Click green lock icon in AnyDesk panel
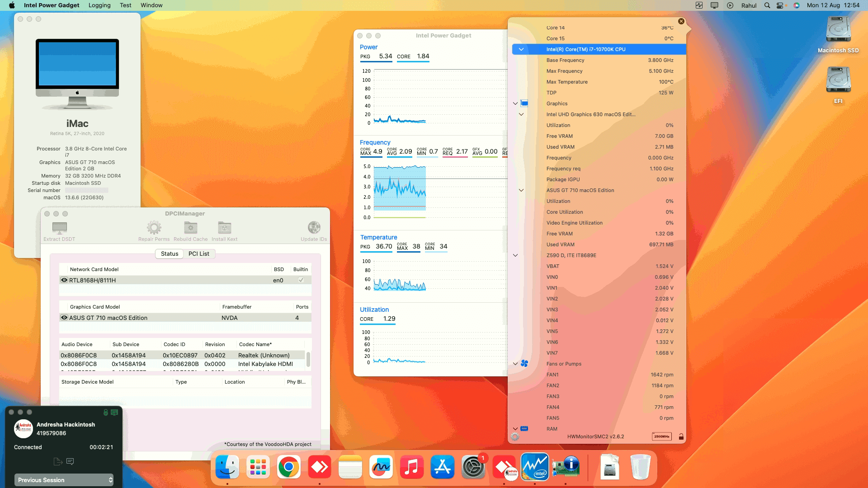Screen dimensions: 868x488 (105, 412)
